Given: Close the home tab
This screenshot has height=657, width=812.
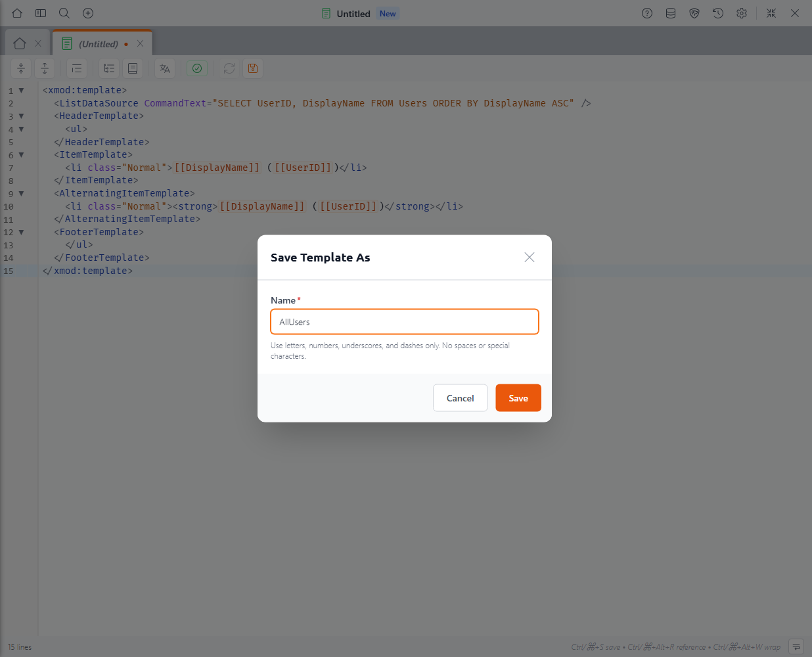Looking at the screenshot, I should 38,43.
